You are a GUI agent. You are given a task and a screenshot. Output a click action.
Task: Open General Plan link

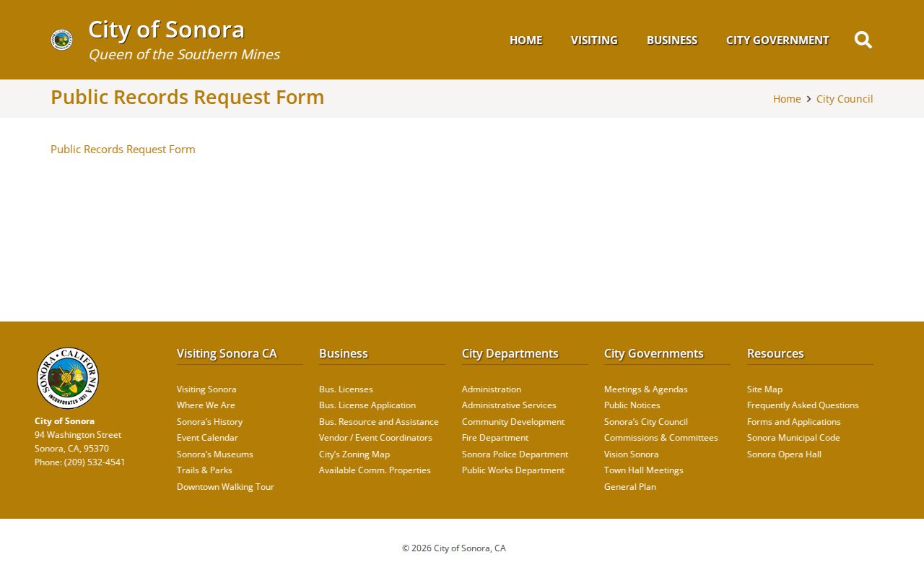[630, 487]
